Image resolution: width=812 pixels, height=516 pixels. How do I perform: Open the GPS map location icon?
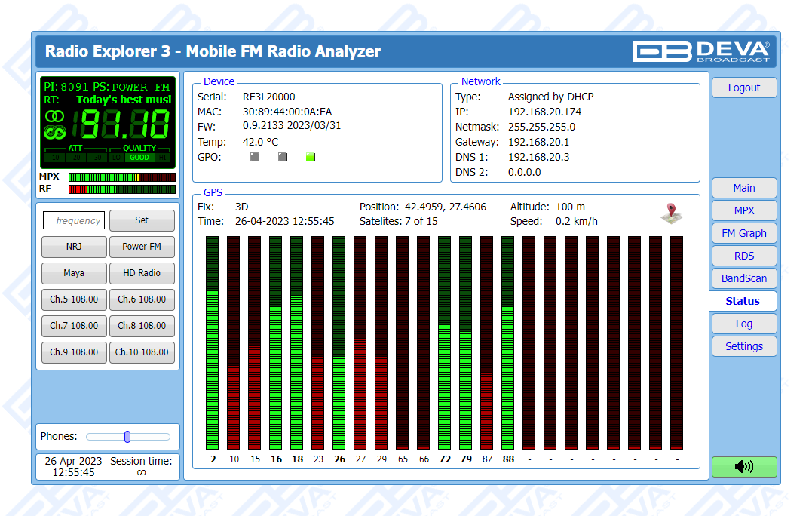click(x=671, y=214)
